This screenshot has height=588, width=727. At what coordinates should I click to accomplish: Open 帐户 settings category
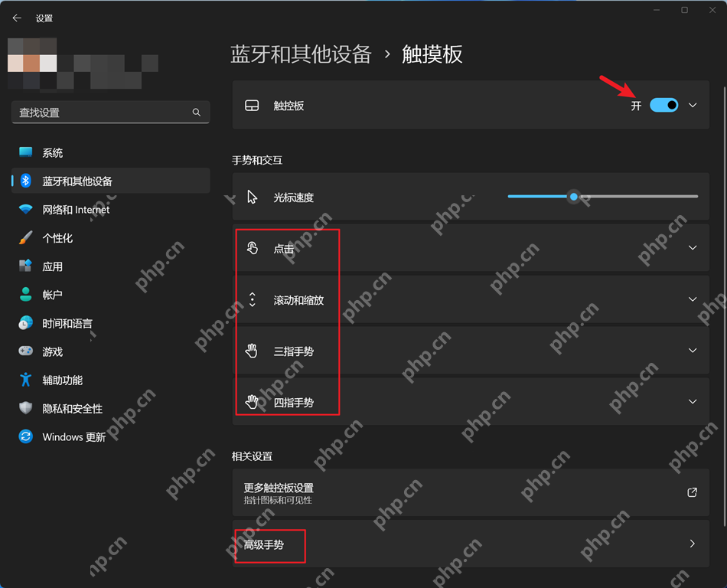pos(111,295)
